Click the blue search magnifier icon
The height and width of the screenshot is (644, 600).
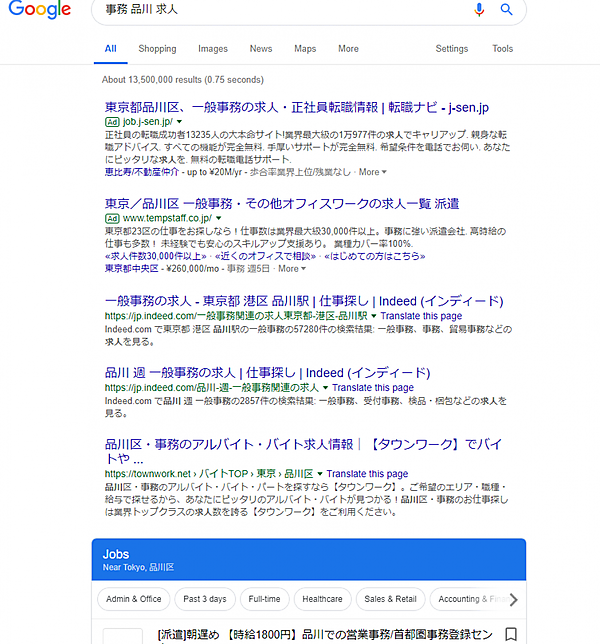pos(506,9)
